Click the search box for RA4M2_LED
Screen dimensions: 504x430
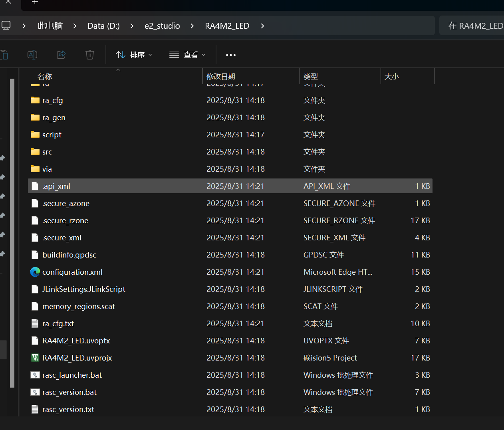472,26
